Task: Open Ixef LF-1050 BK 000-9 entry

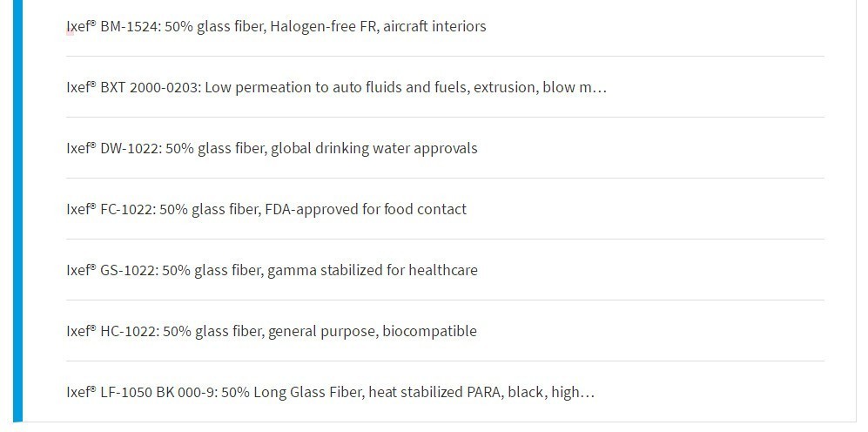Action: 331,392
